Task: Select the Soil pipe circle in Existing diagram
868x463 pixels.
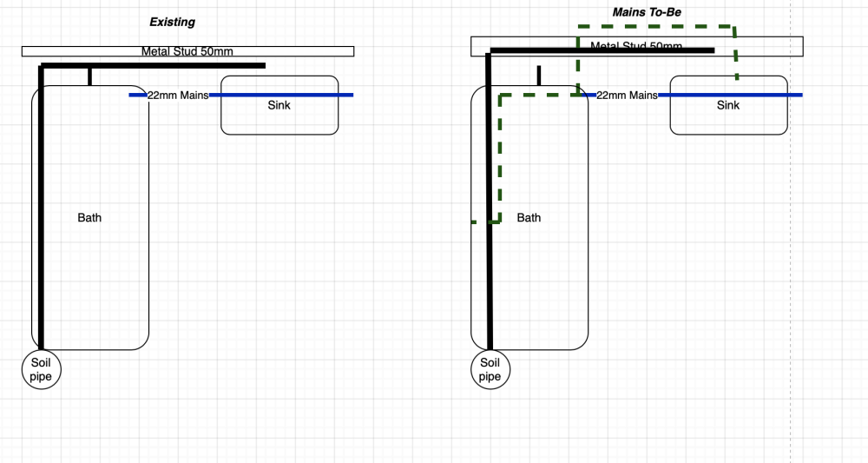Action: click(42, 369)
